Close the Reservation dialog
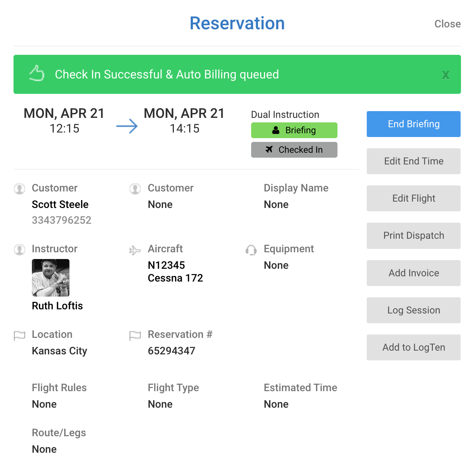 click(447, 24)
